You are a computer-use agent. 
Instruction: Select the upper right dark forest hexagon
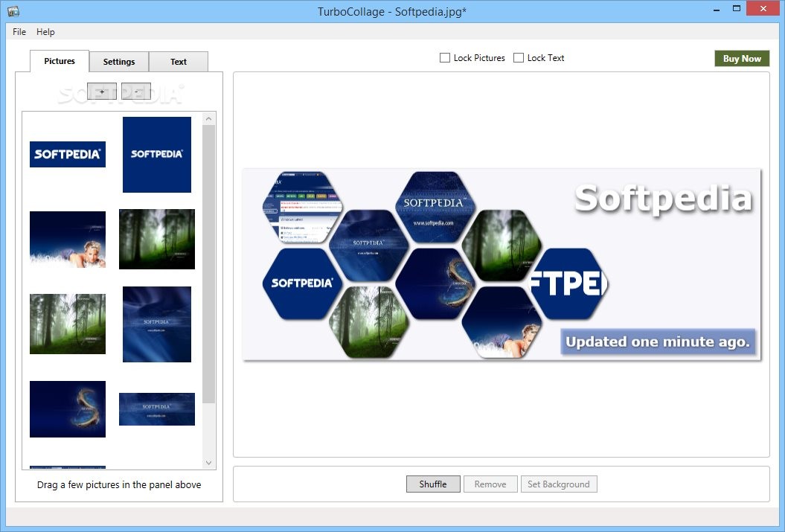[x=502, y=246]
